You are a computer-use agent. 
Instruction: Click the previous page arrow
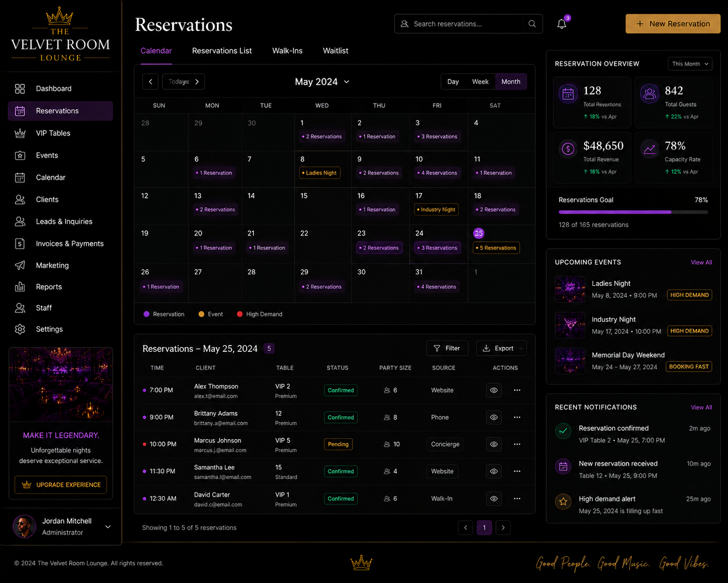tap(466, 528)
